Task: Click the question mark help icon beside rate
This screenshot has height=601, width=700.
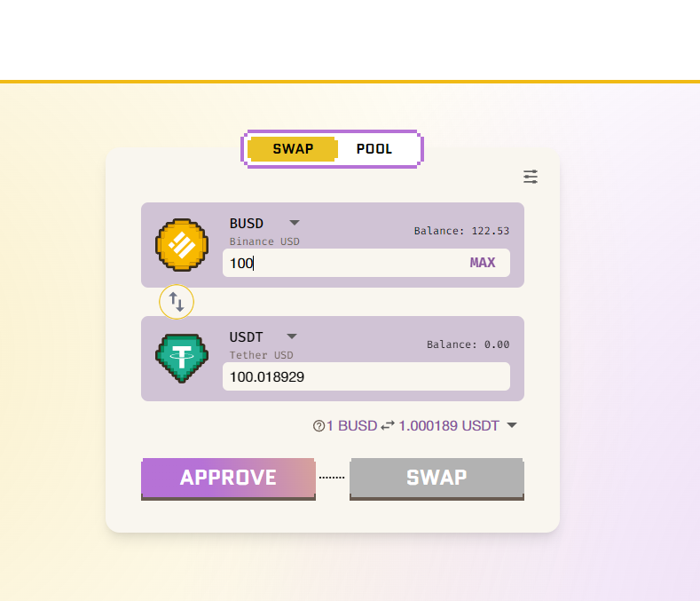Action: coord(319,426)
